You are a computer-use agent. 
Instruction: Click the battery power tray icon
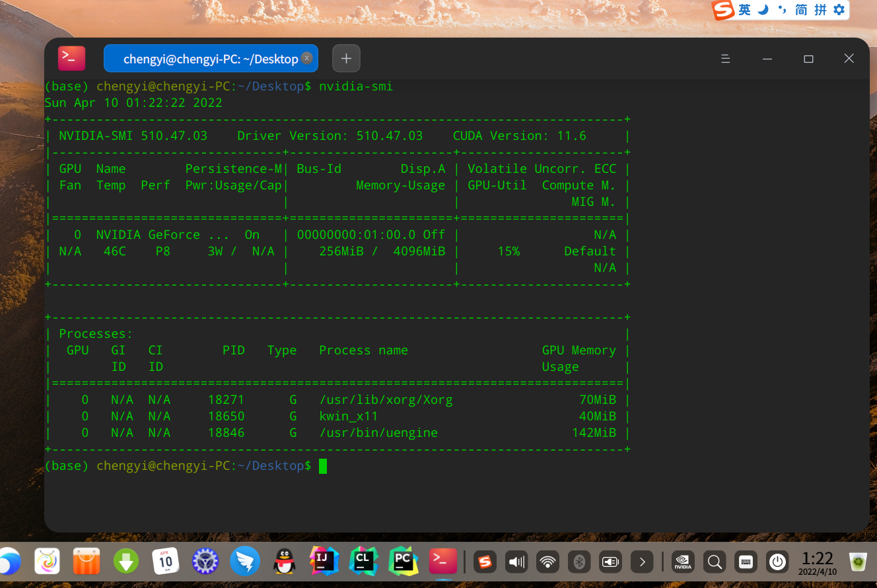tap(610, 562)
